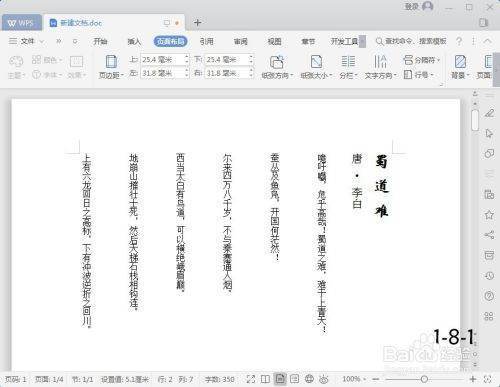This screenshot has height=387, width=500.
Task: Open the Page Margins (页边距) icon
Action: click(x=111, y=62)
